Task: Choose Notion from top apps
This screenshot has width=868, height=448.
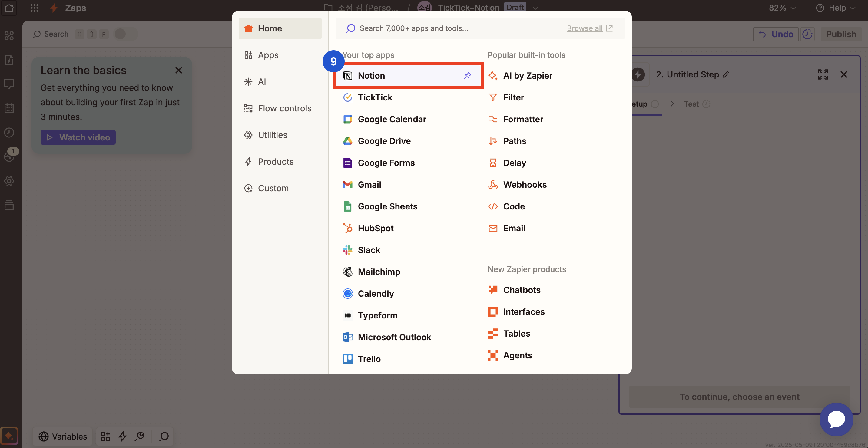Action: pos(408,75)
